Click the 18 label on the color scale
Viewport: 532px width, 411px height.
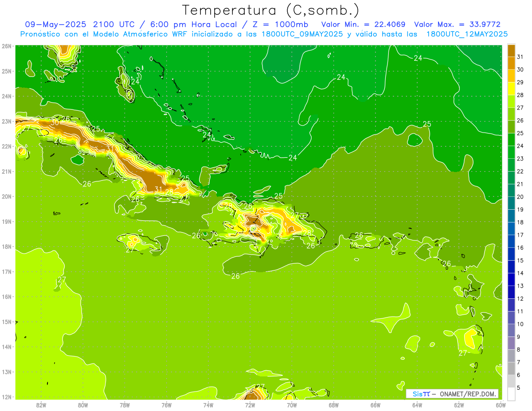tap(520, 222)
